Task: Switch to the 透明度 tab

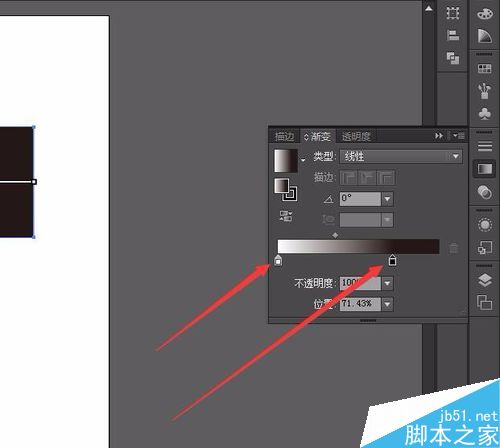Action: 356,136
